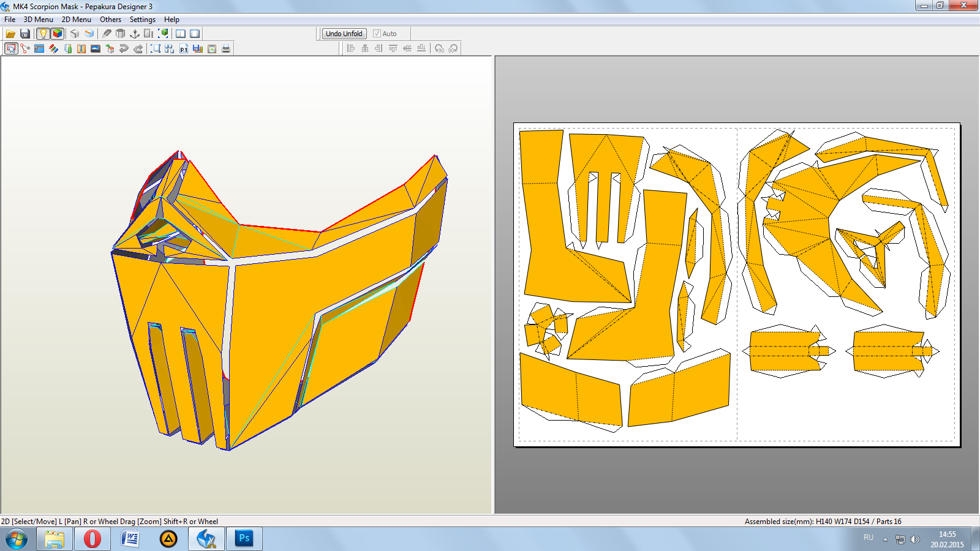This screenshot has height=551, width=980.
Task: Click the printer icon in the toolbar
Action: (226, 48)
